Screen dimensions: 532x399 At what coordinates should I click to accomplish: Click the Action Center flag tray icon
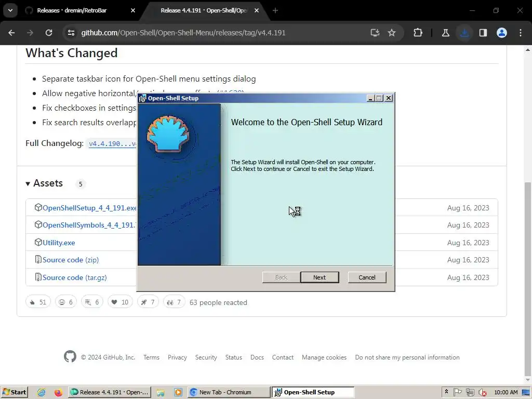pyautogui.click(x=458, y=392)
